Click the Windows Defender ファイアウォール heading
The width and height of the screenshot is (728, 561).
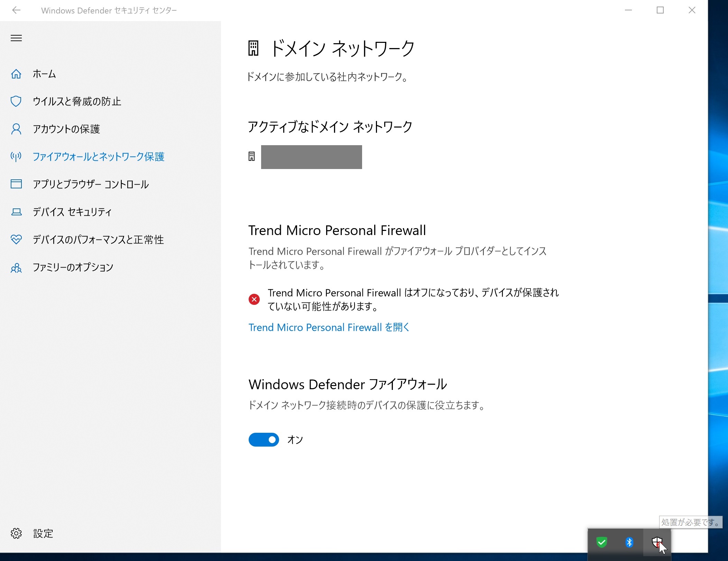[x=348, y=384]
